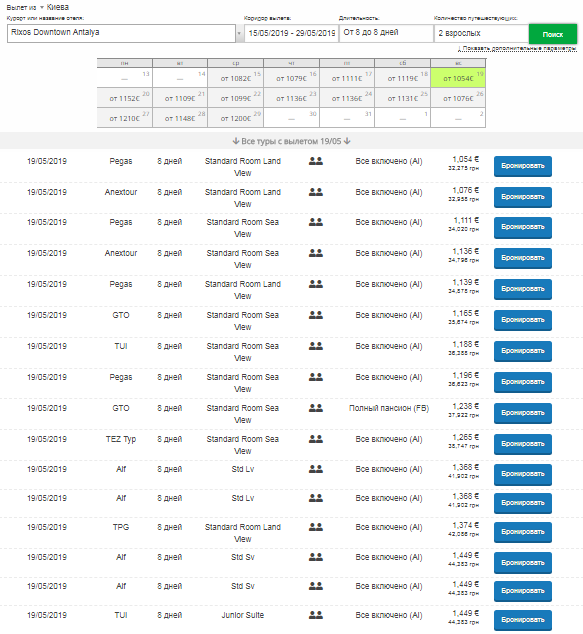Select calendar date 26 priced от 1076€
The width and height of the screenshot is (583, 634).
458,98
